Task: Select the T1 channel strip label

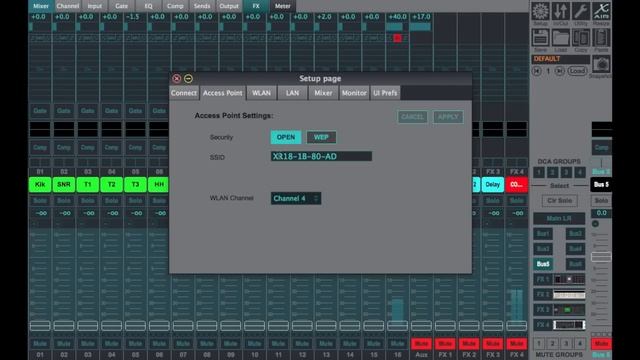Action: (x=88, y=184)
